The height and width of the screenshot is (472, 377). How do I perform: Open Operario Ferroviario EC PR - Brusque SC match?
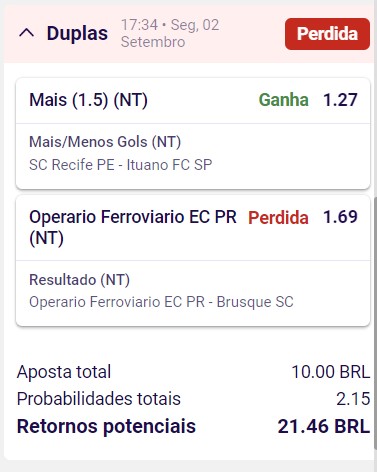(161, 302)
